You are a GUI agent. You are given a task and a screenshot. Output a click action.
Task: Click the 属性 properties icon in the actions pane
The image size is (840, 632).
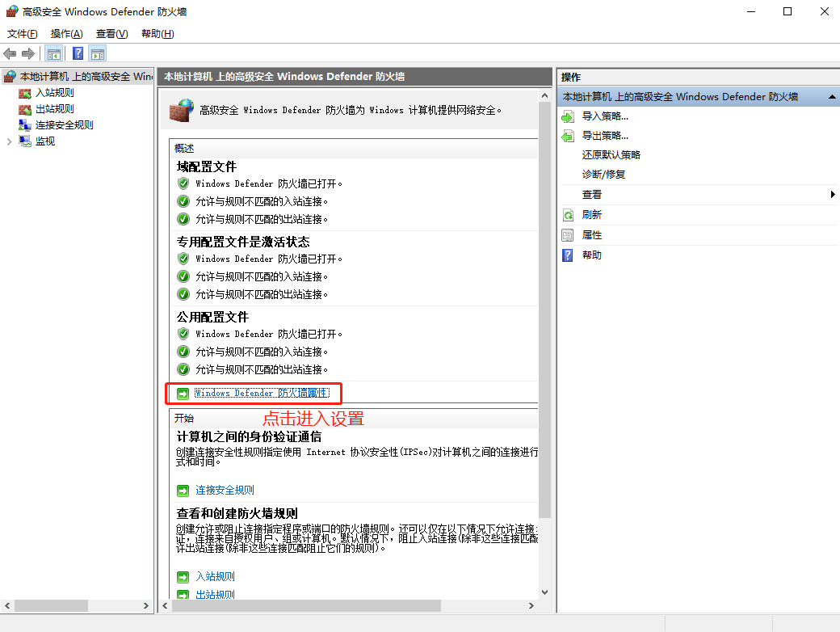coord(568,235)
